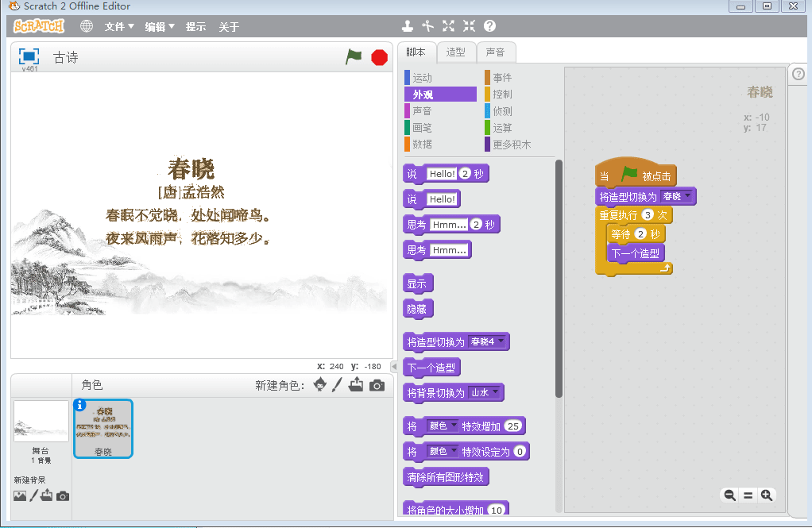Take new backdrop from camera

point(63,496)
